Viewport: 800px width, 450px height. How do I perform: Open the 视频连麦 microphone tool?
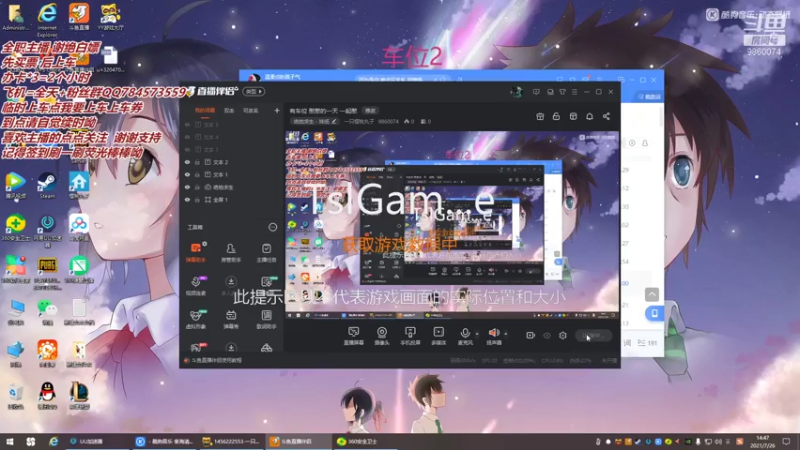[196, 286]
